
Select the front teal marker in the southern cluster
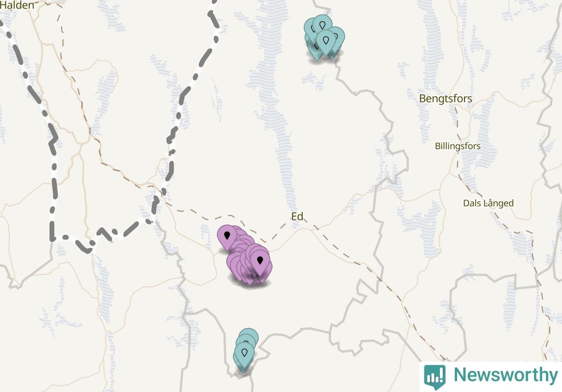(x=244, y=354)
